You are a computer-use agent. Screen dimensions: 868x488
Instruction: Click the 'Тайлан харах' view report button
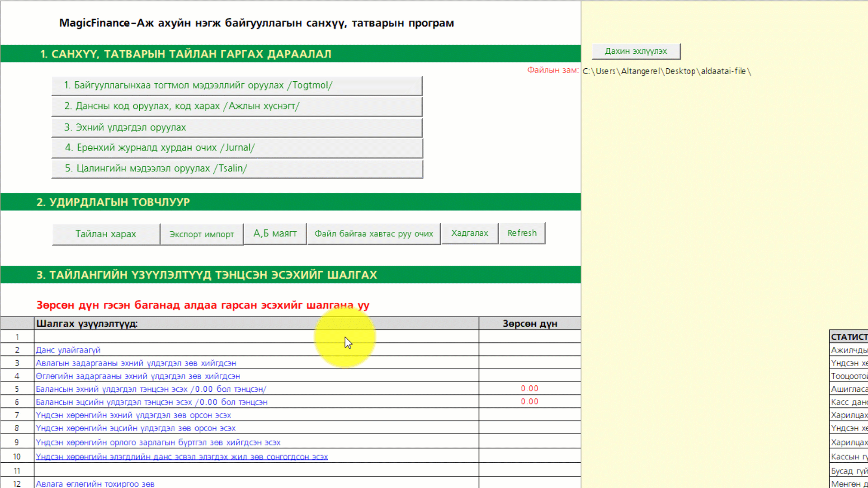coord(106,234)
